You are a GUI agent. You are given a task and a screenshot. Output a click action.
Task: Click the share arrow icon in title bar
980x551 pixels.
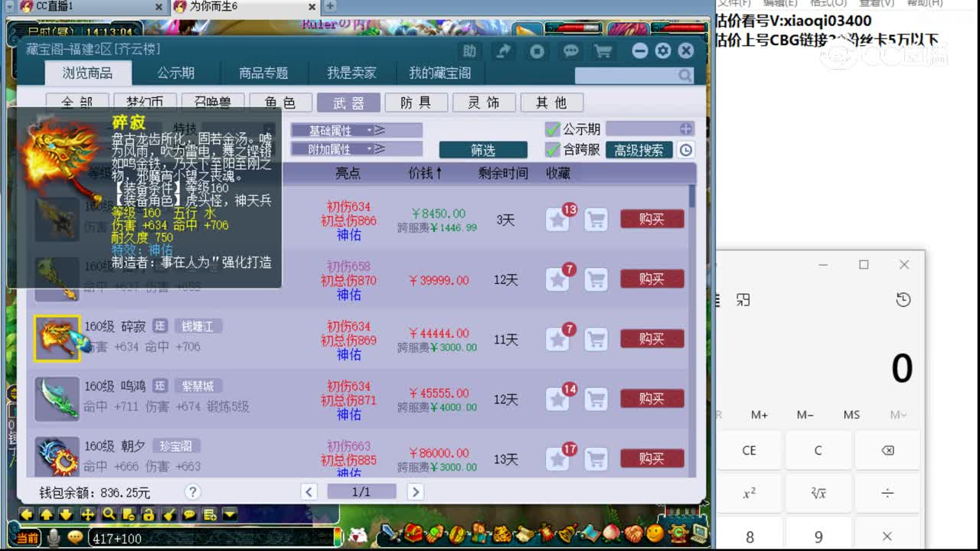503,51
